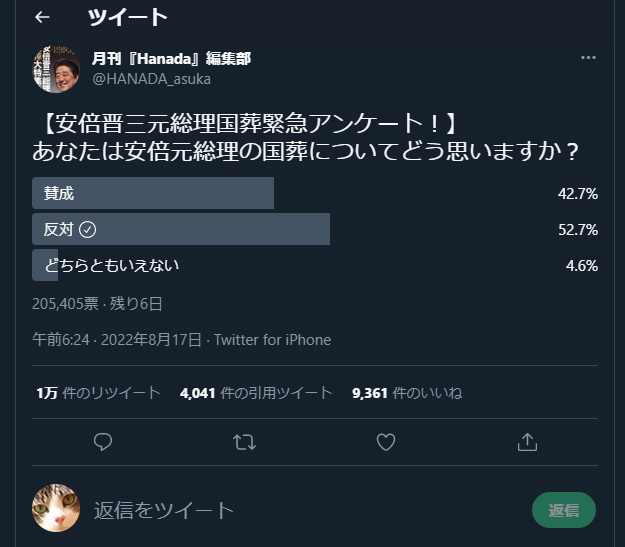The width and height of the screenshot is (625, 547).
Task: View the 1万 件のリツイート list
Action: pos(97,393)
